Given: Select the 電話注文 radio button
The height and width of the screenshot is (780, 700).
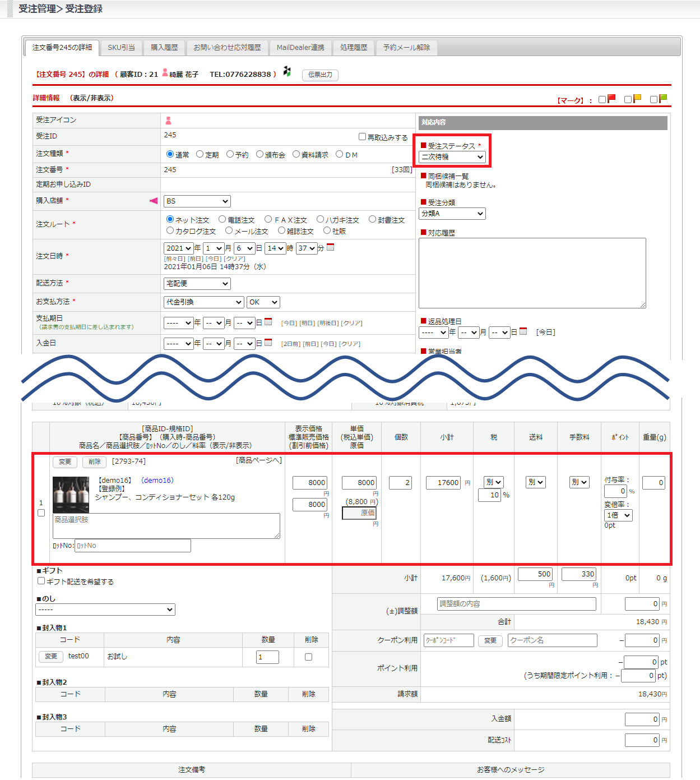Looking at the screenshot, I should 222,219.
